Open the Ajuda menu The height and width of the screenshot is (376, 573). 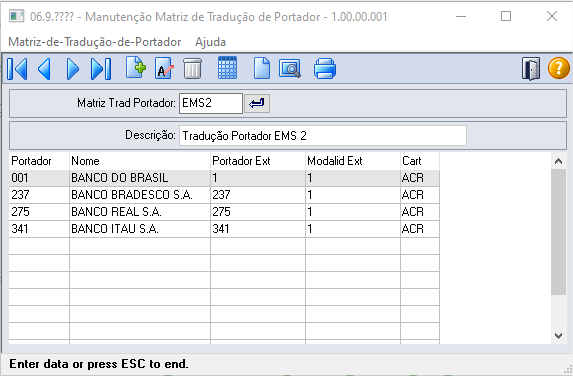(210, 42)
